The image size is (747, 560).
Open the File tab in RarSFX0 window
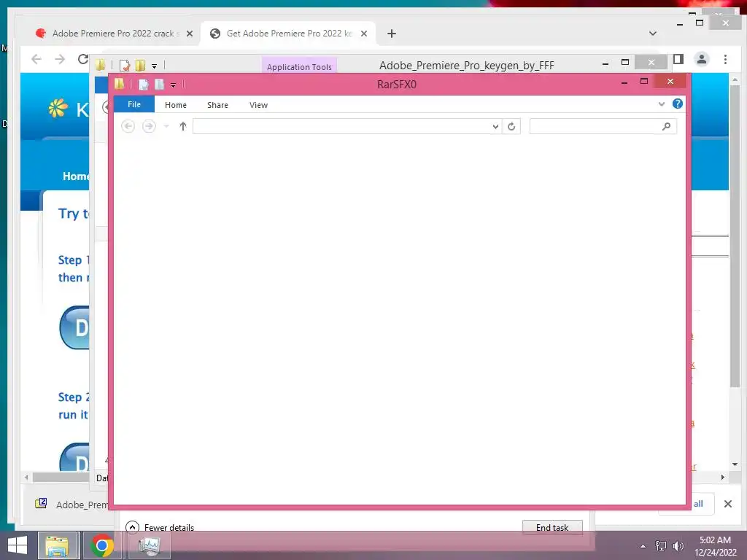point(134,104)
